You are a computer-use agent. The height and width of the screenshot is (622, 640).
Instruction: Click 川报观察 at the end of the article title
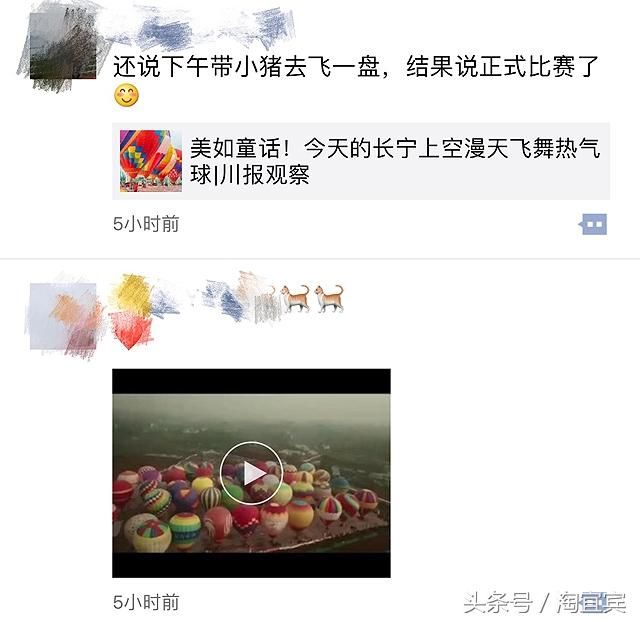[x=265, y=175]
